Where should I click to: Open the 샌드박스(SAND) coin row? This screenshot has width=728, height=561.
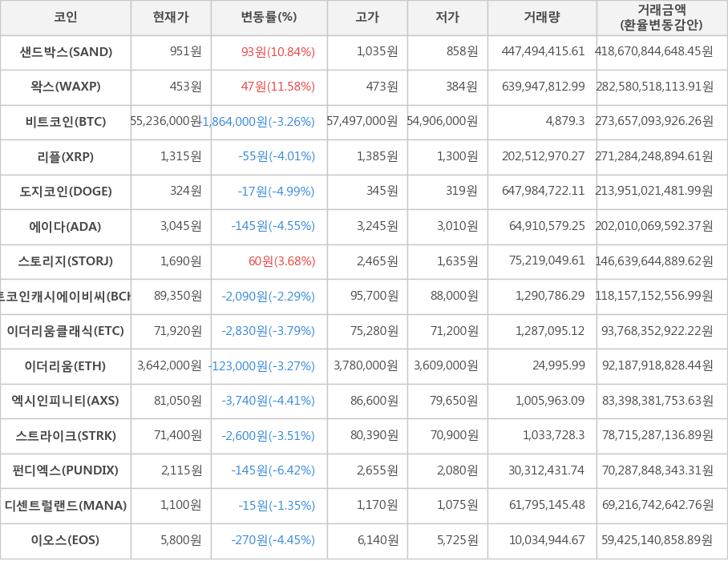tap(66, 52)
